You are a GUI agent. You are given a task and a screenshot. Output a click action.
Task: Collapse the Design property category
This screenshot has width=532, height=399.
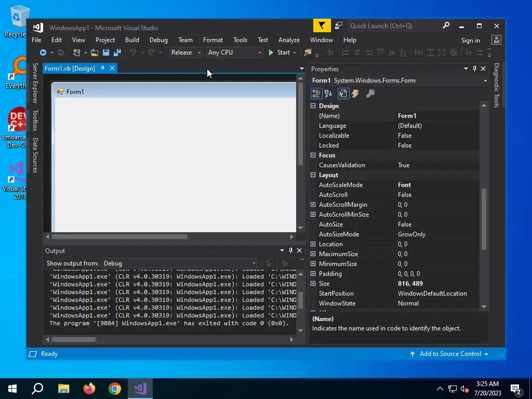click(313, 106)
